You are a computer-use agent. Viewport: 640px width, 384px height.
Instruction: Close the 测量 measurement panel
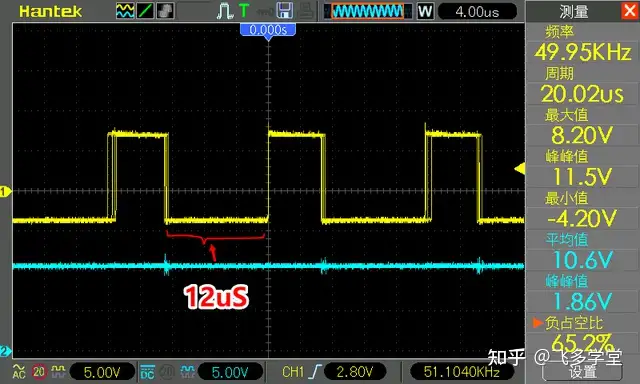[630, 11]
